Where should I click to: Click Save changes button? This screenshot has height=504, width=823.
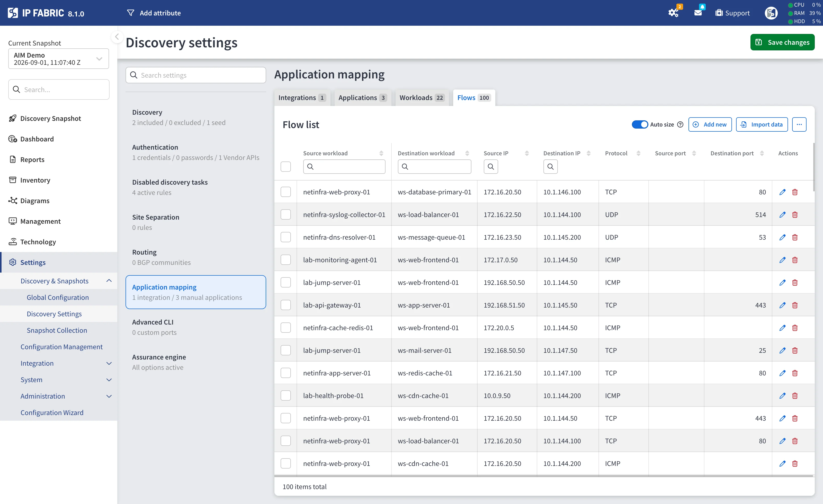click(782, 42)
